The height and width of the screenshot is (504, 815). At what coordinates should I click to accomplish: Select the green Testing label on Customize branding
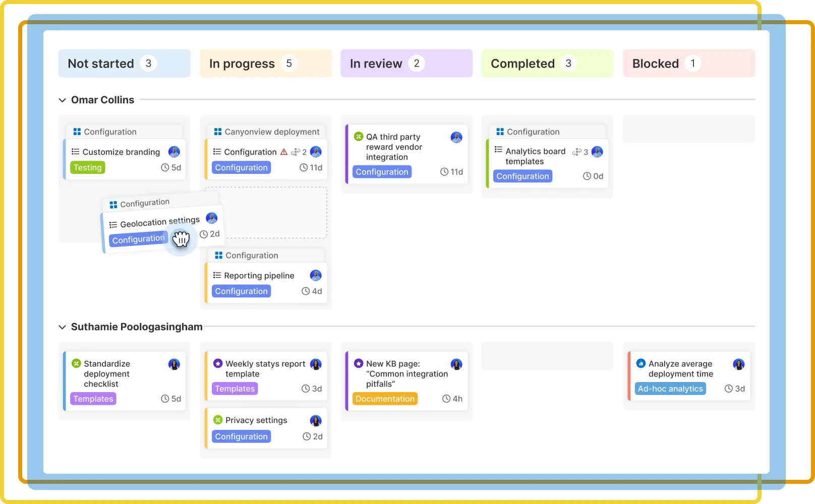(87, 167)
